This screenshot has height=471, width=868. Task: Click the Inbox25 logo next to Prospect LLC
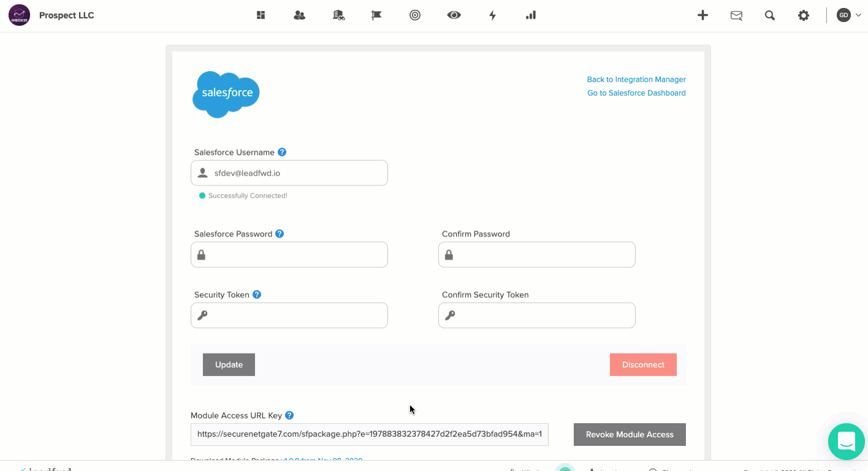(x=20, y=15)
